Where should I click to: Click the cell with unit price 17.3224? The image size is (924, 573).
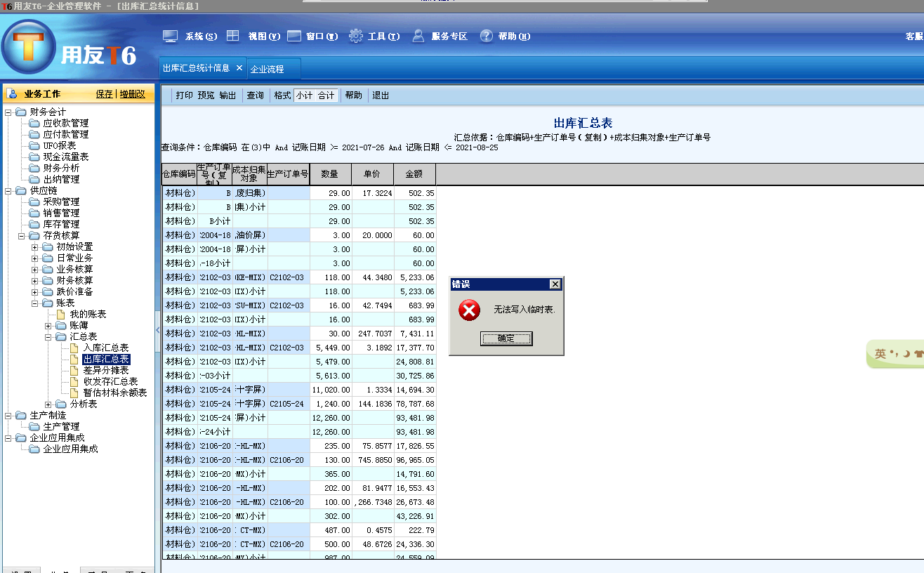(373, 193)
